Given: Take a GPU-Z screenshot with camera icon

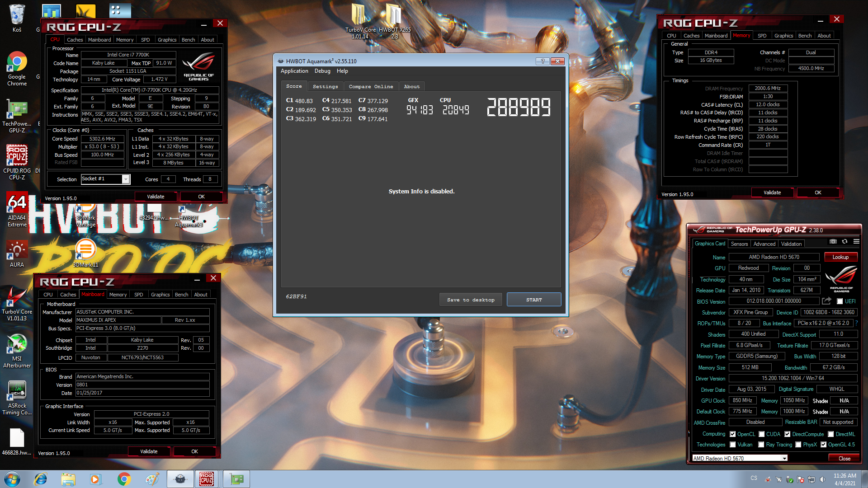Looking at the screenshot, I should point(833,242).
